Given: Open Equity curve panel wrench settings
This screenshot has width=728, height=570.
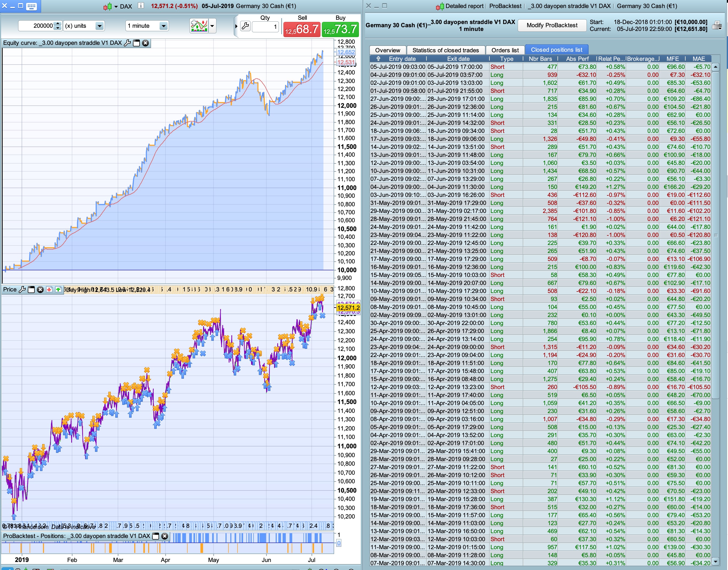Looking at the screenshot, I should tap(127, 43).
